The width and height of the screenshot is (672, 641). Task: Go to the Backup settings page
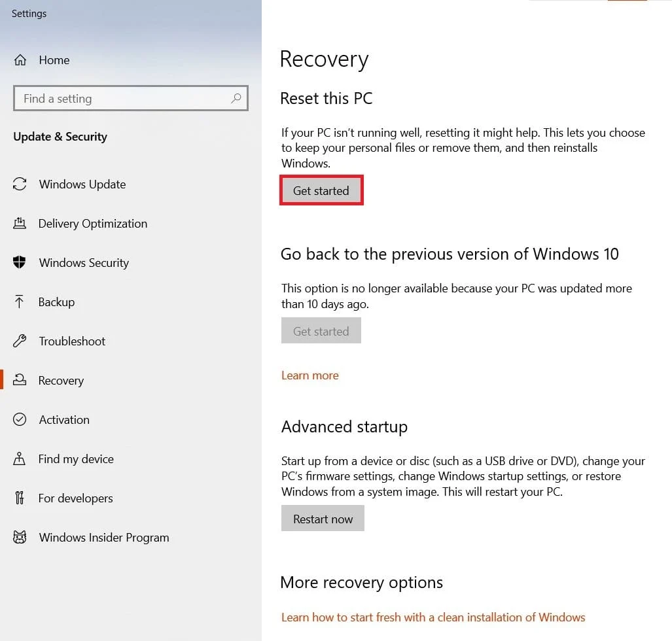[56, 302]
